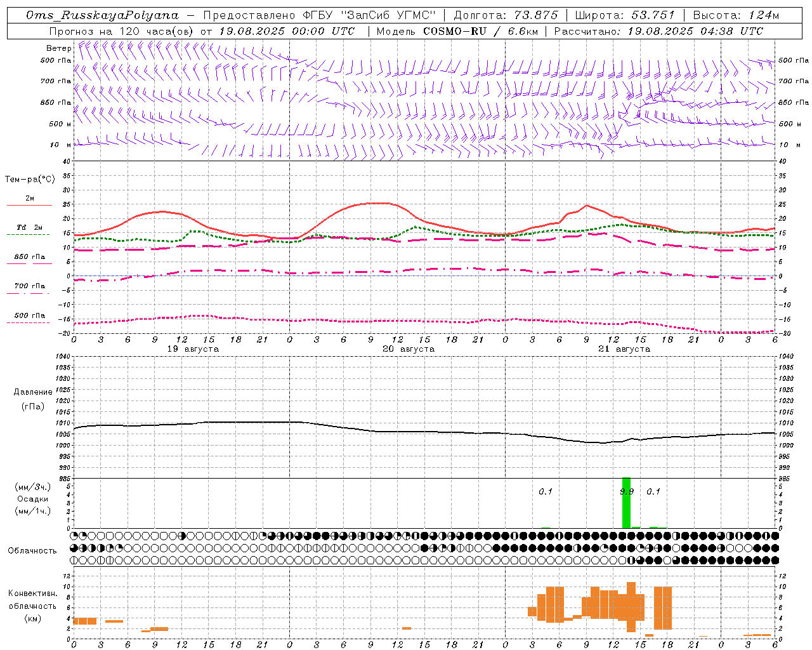
Task: Select the Давление pressure panel label
Action: [x=33, y=392]
